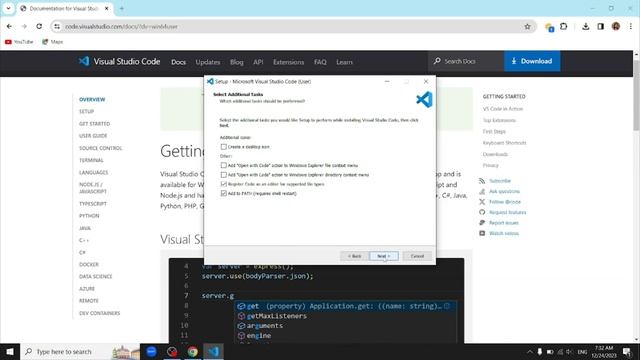The width and height of the screenshot is (640, 360).
Task: Open the Learn menu item
Action: (x=344, y=62)
